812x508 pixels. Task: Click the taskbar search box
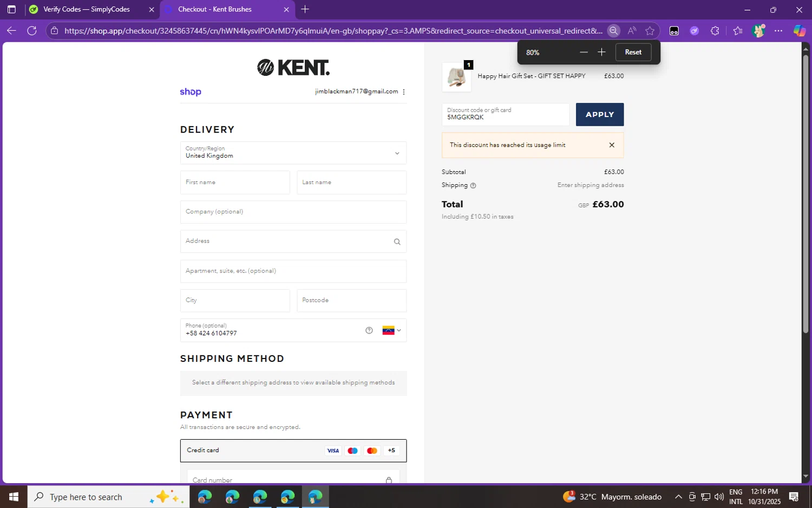pyautogui.click(x=108, y=497)
